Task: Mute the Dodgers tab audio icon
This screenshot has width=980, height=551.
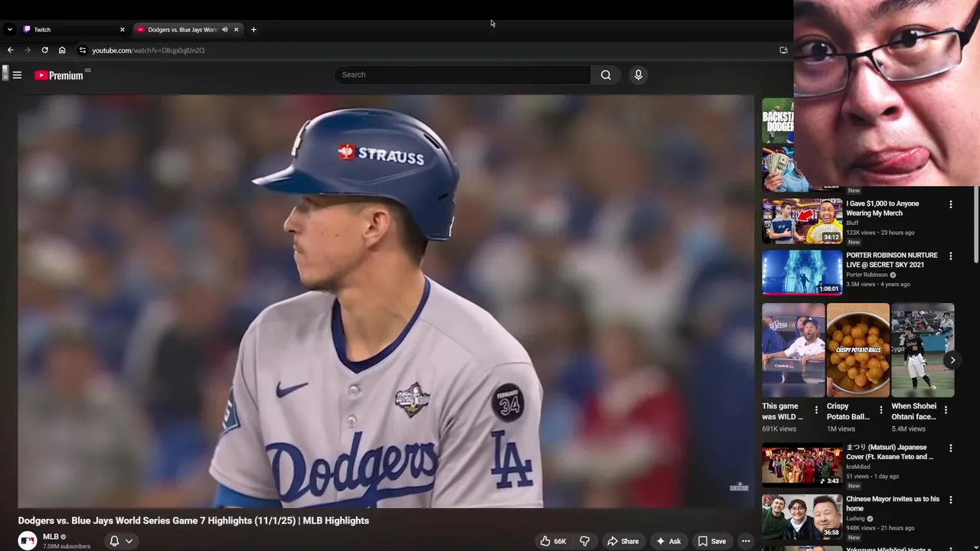Action: click(x=224, y=30)
